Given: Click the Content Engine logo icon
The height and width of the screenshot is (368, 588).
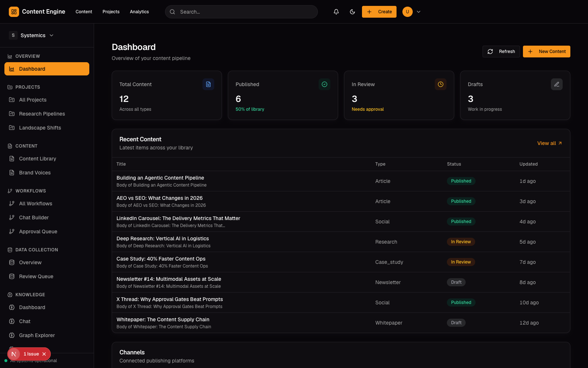Looking at the screenshot, I should [x=14, y=12].
